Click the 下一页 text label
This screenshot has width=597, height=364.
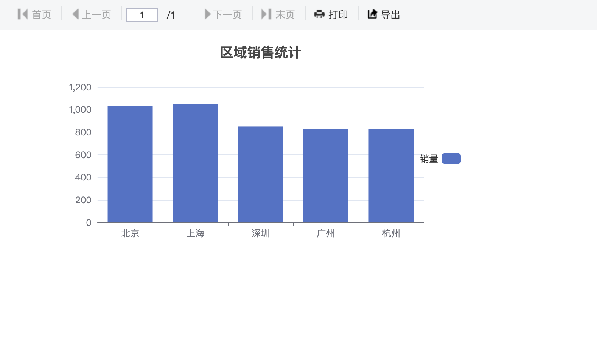[227, 15]
